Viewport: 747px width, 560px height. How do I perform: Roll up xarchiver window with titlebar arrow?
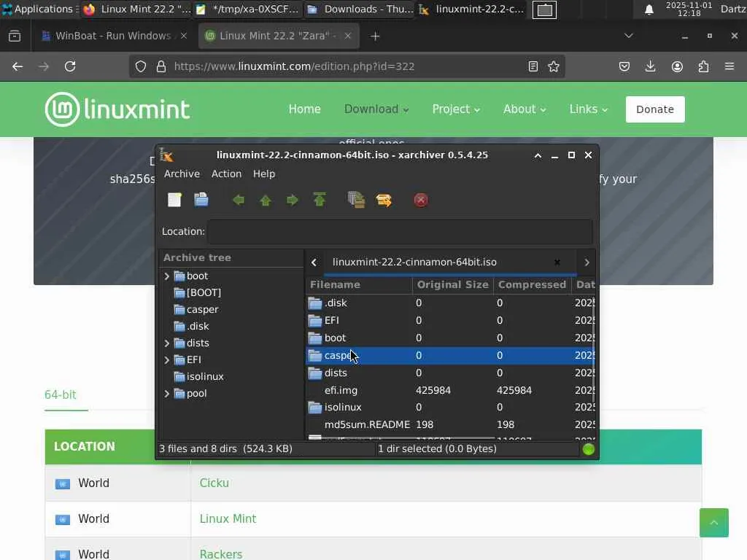(538, 155)
